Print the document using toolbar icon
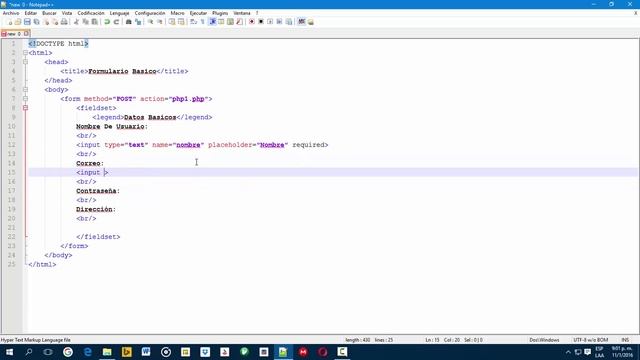Image resolution: width=640 pixels, height=360 pixels. (64, 22)
